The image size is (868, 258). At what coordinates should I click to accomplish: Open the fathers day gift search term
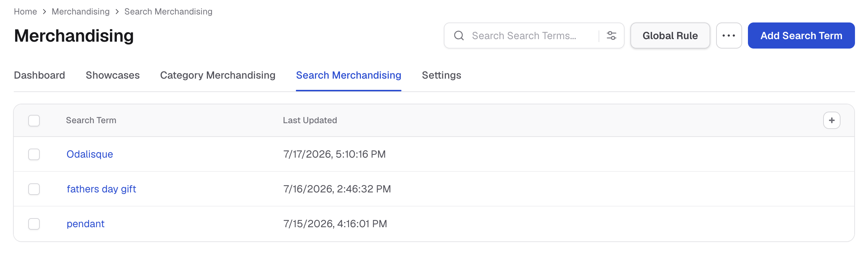pos(101,189)
